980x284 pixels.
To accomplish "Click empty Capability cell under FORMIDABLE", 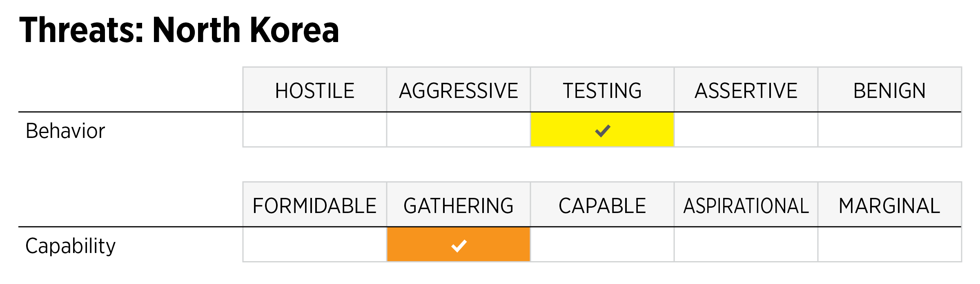I will tap(314, 245).
